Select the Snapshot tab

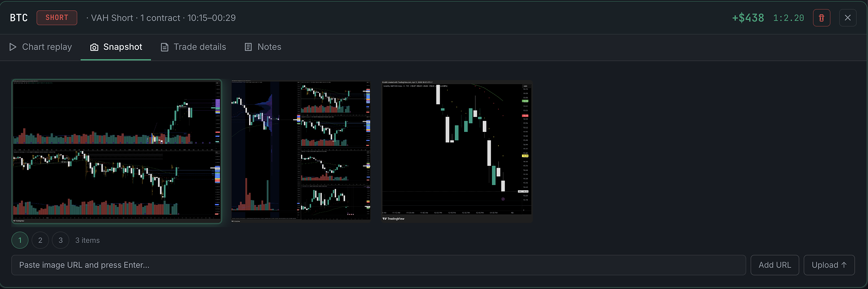[x=116, y=47]
